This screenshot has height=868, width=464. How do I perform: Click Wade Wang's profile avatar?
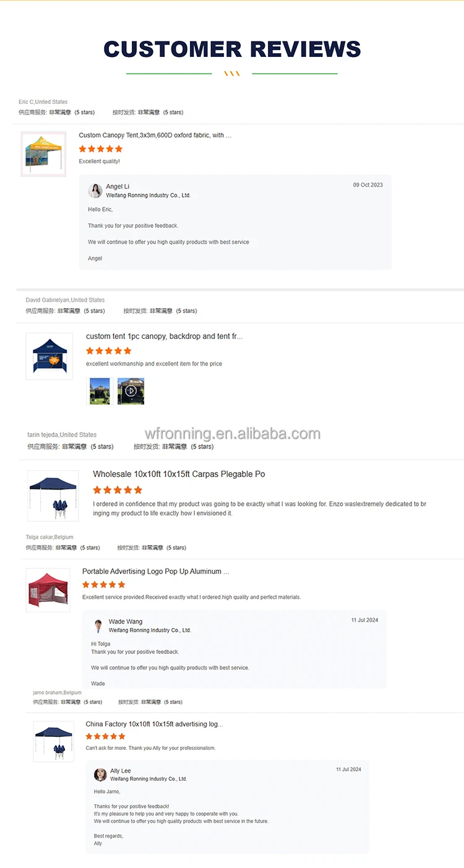tap(98, 625)
